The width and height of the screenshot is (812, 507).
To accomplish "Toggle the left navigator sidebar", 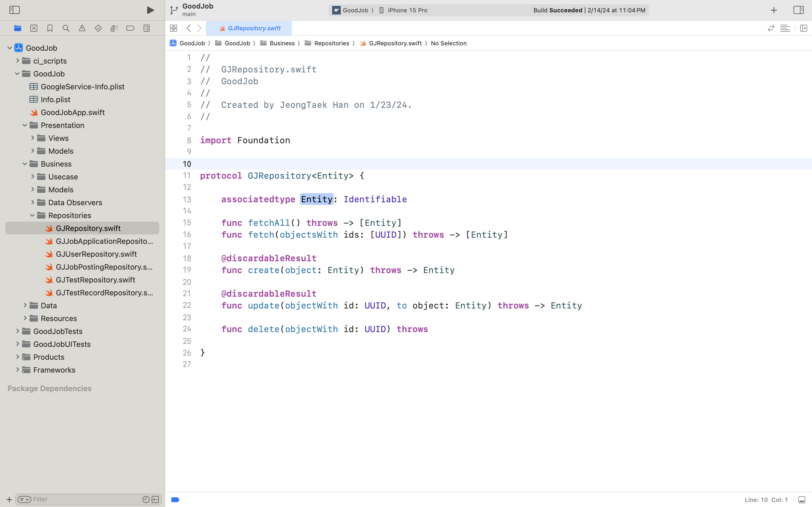I will (15, 10).
